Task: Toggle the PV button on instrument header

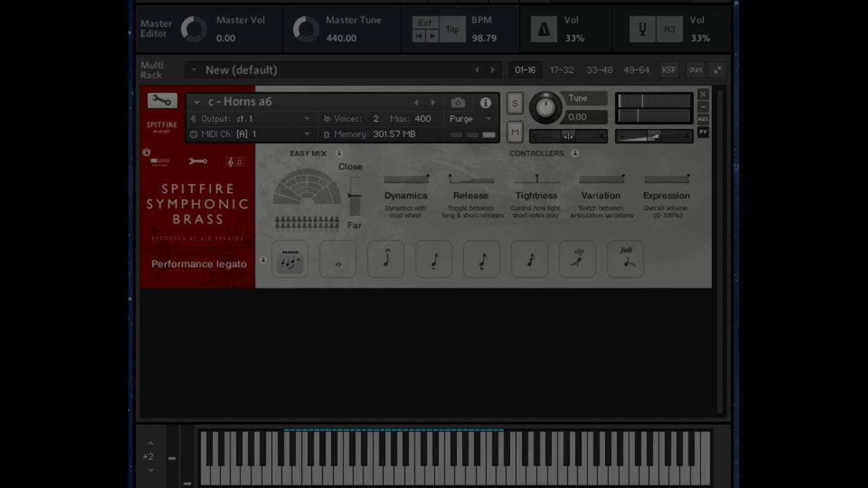Action: coord(703,131)
